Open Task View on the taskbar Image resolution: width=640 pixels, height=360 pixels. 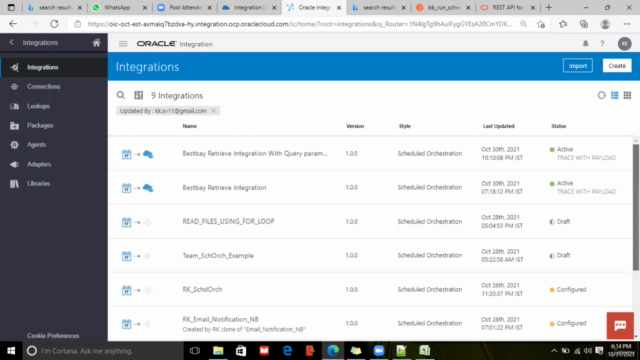(x=195, y=351)
